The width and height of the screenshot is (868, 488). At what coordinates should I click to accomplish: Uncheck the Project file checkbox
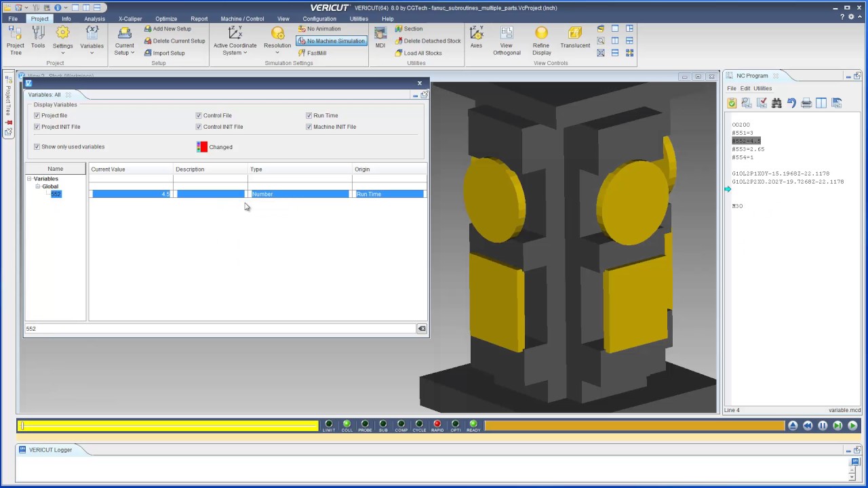(37, 116)
